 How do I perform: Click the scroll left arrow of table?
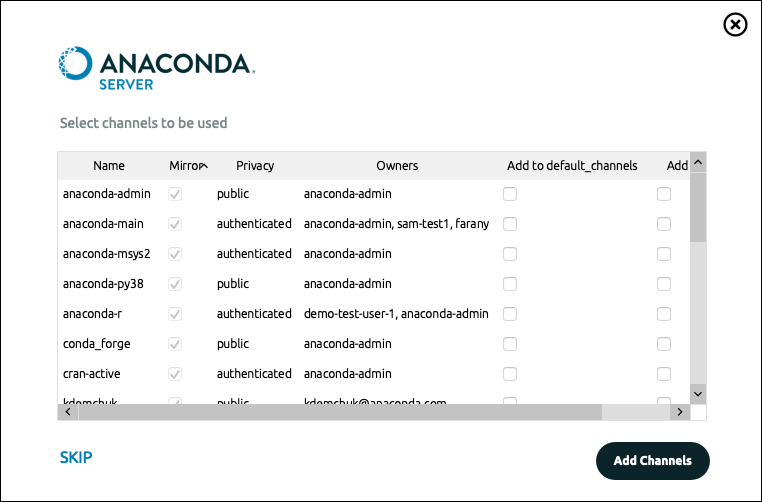(68, 412)
